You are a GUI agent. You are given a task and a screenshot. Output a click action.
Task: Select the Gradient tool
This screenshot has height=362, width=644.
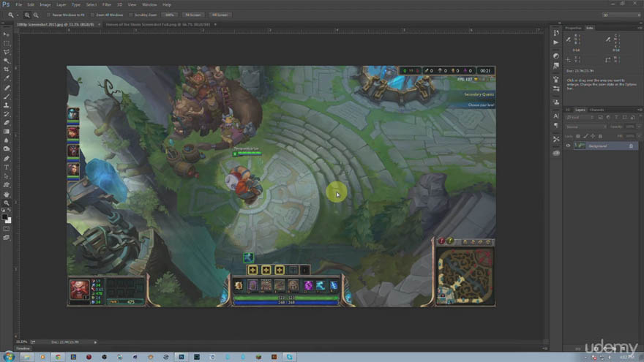[x=6, y=132]
